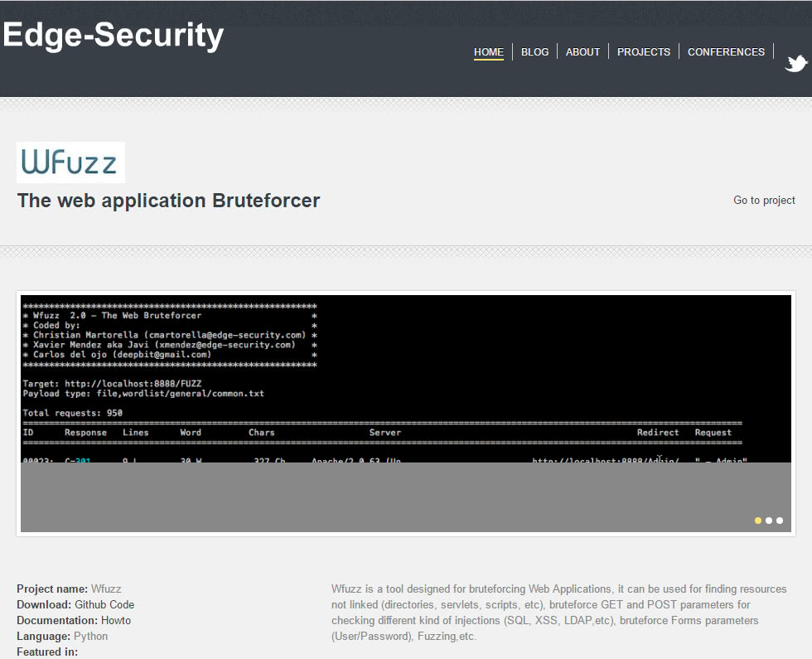Click the Python language link
This screenshot has height=659, width=812.
point(90,637)
